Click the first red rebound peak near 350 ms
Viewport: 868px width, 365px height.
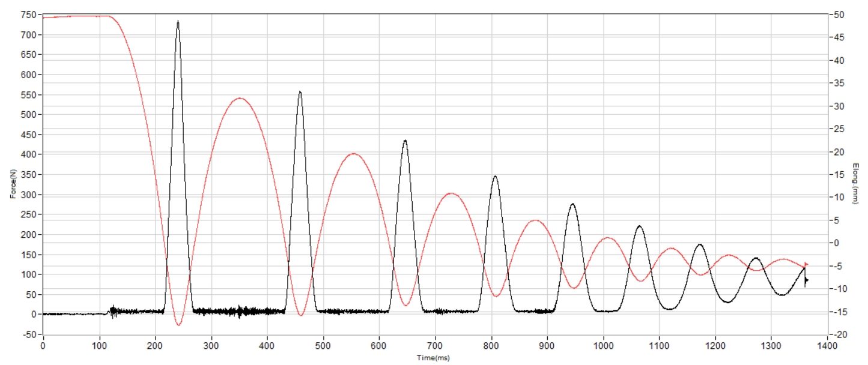(240, 98)
